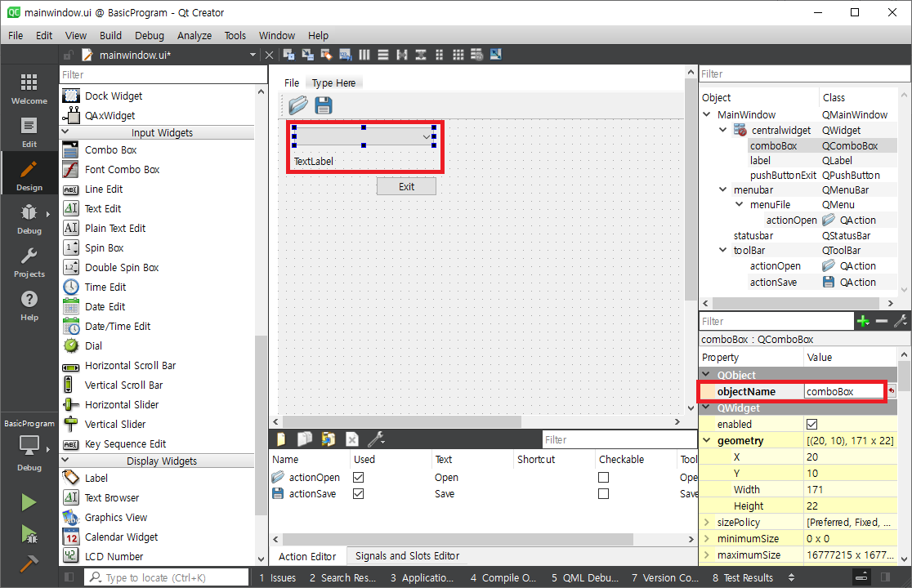Image resolution: width=912 pixels, height=588 pixels.
Task: Select the Action Editor tab
Action: 307,556
